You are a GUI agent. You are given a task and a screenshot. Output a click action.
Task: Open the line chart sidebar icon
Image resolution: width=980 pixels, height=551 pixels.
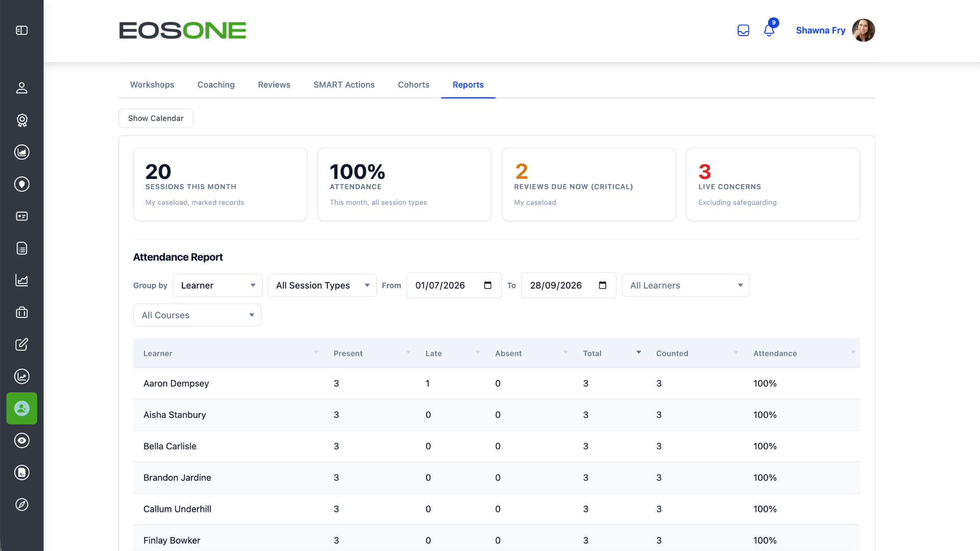[21, 280]
